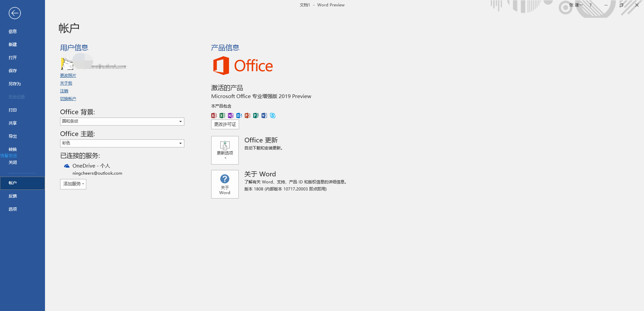Select 转换 in the sidebar
The width and height of the screenshot is (644, 311).
pos(22,149)
